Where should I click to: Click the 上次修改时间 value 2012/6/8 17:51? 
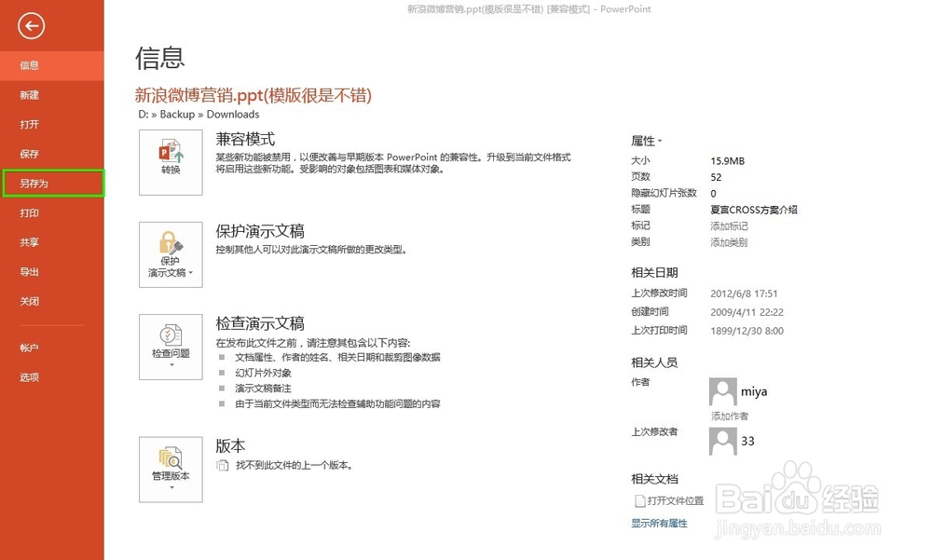[x=744, y=294]
